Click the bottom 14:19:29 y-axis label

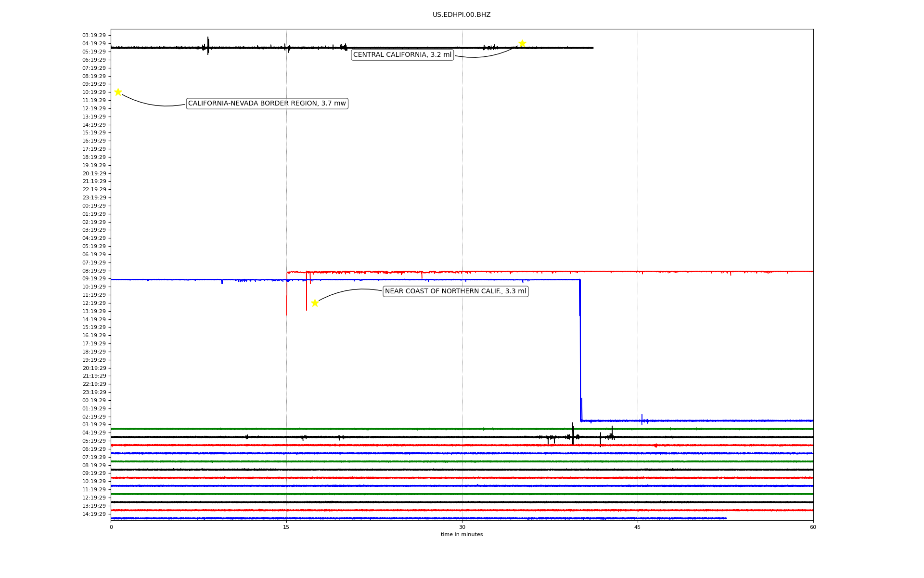coord(94,514)
